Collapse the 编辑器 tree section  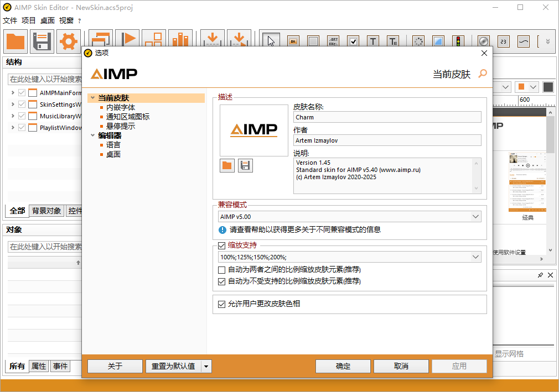[x=93, y=134]
